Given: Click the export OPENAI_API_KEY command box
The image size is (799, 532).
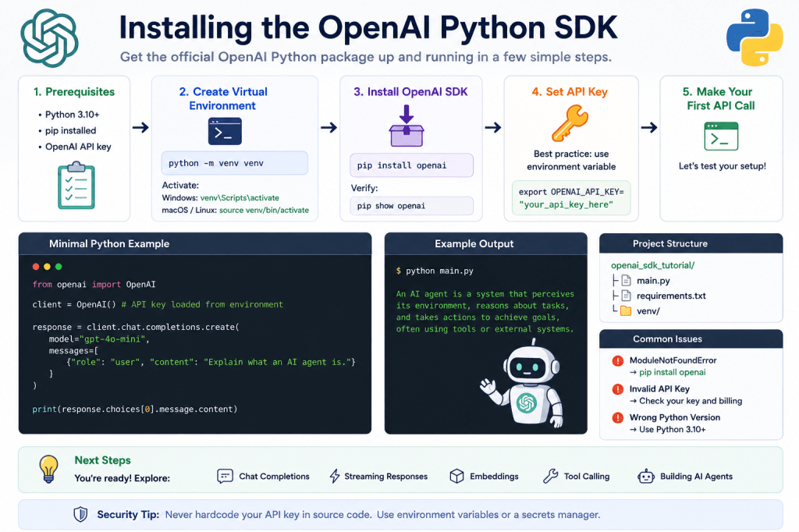Looking at the screenshot, I should 570,198.
